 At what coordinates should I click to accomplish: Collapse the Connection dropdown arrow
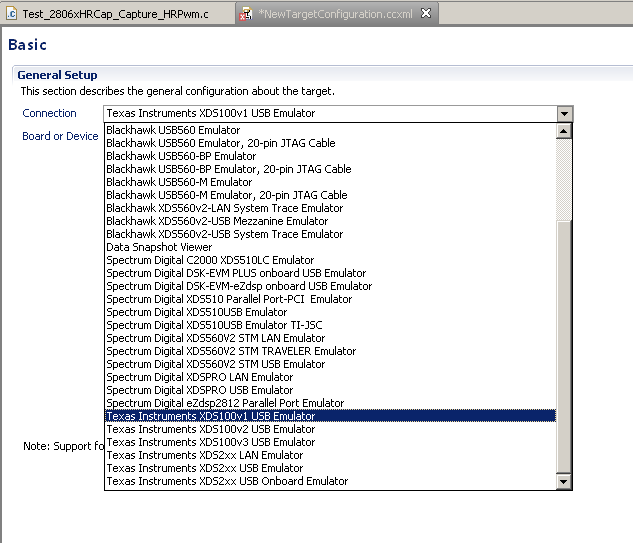tap(564, 114)
